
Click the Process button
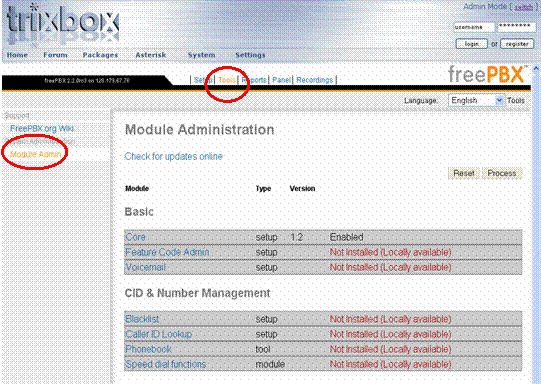click(x=502, y=173)
